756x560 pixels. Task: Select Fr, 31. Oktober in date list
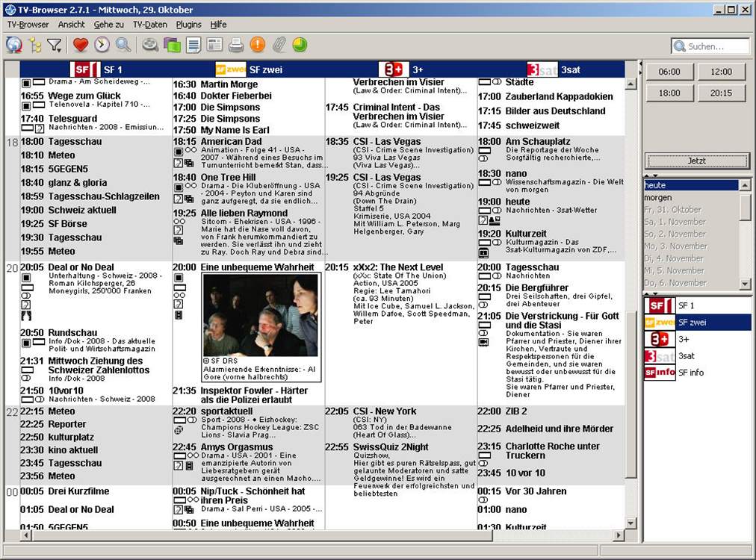691,210
